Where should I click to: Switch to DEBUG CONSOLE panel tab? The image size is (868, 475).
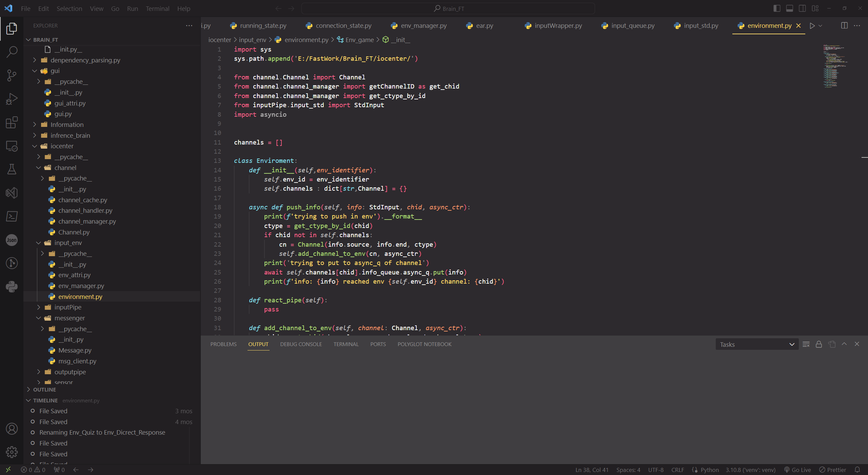click(x=301, y=344)
